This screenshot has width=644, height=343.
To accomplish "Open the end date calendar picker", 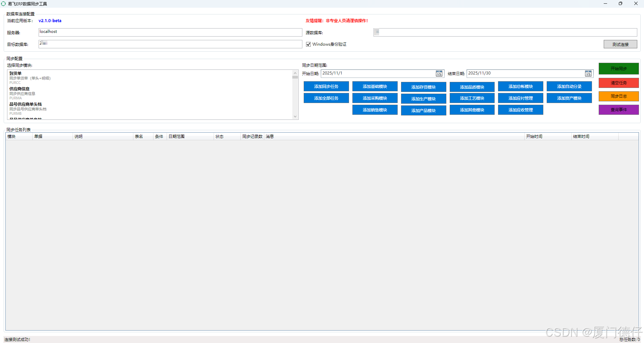I will [588, 73].
